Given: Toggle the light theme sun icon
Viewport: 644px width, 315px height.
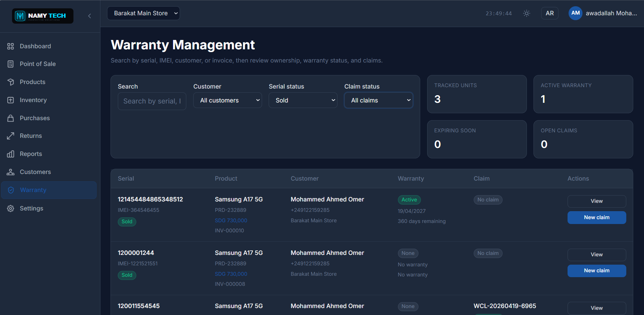Looking at the screenshot, I should 527,13.
